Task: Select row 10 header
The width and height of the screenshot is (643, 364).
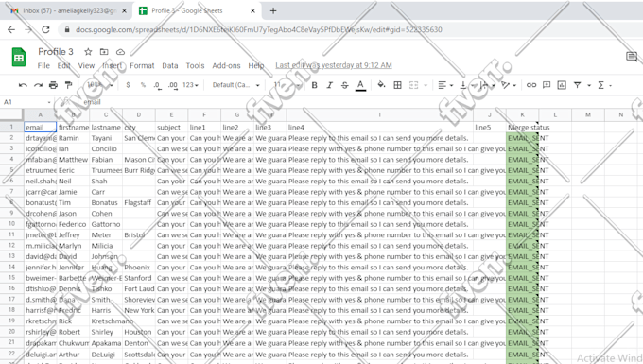Action: (x=11, y=224)
